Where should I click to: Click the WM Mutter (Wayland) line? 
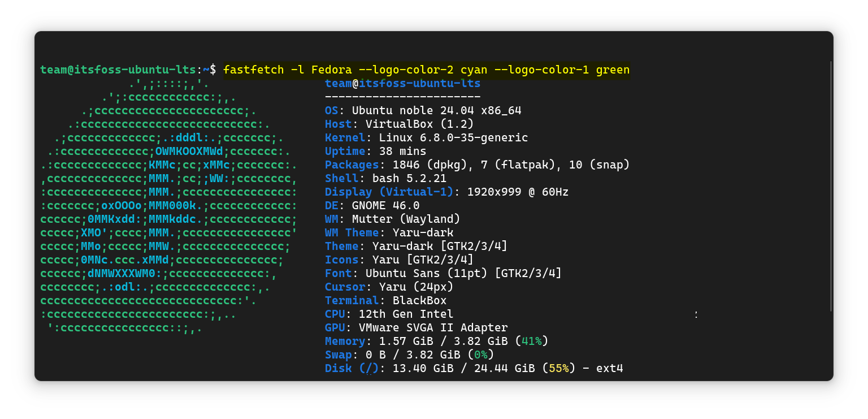392,219
